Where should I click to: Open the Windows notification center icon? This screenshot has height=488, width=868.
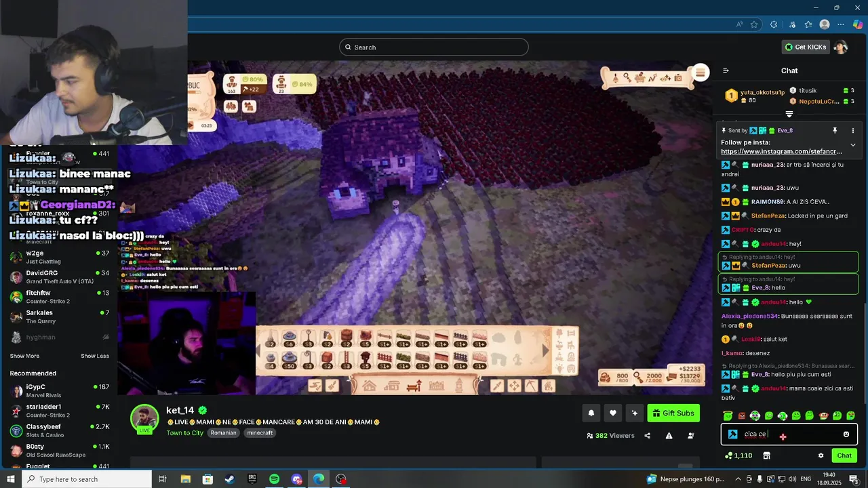(852, 479)
